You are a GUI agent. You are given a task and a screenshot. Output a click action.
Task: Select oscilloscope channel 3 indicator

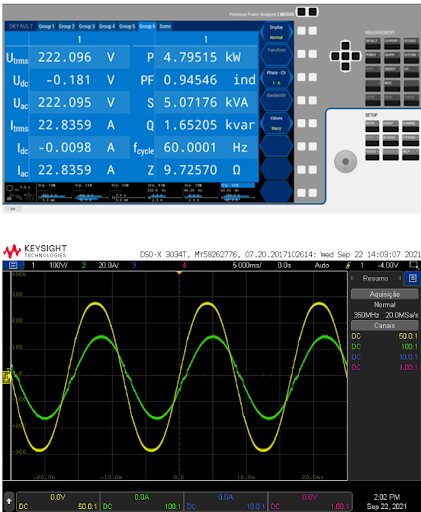[x=134, y=265]
